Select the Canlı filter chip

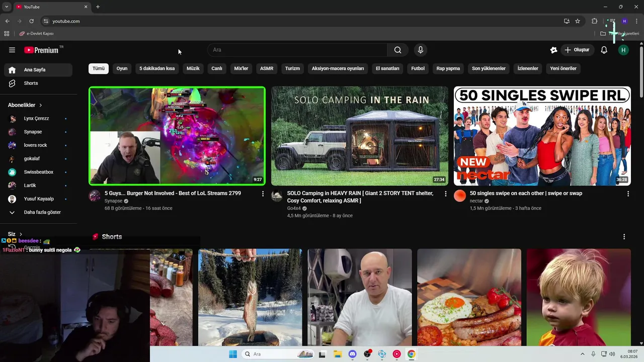click(x=217, y=68)
